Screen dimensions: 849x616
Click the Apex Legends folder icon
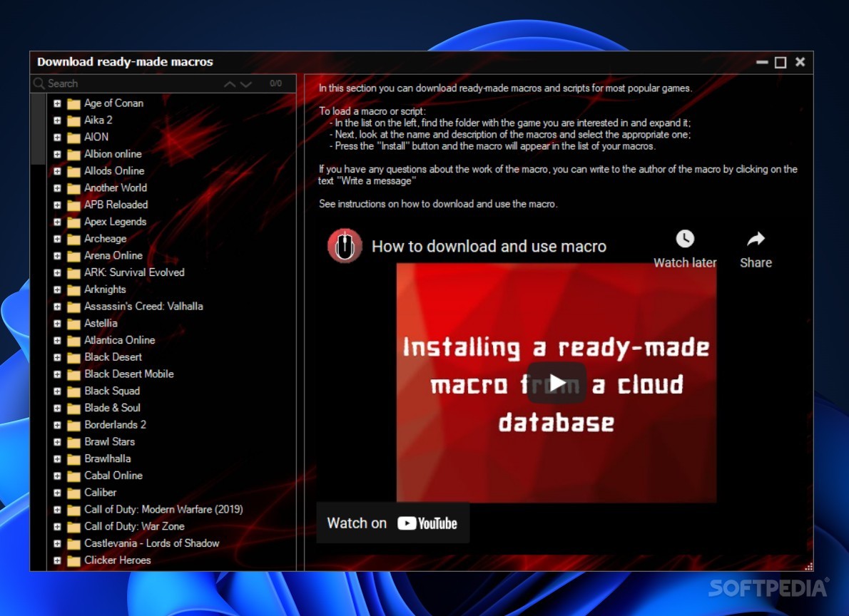click(x=73, y=222)
